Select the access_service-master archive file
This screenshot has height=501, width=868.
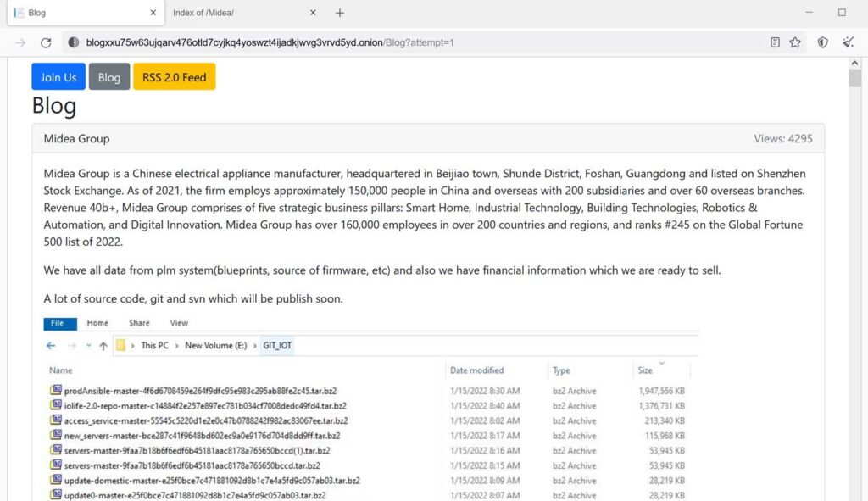(206, 420)
